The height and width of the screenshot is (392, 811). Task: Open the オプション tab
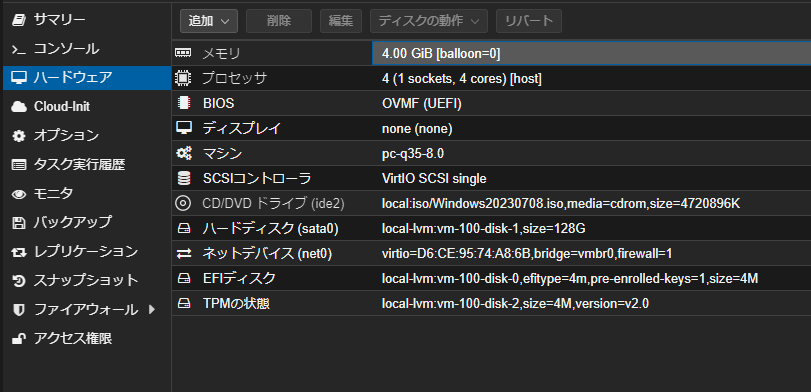87,136
